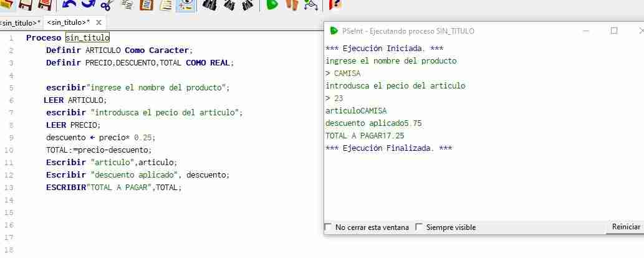644x258 pixels.
Task: Click the Save As floppy icon
Action: [44, 4]
